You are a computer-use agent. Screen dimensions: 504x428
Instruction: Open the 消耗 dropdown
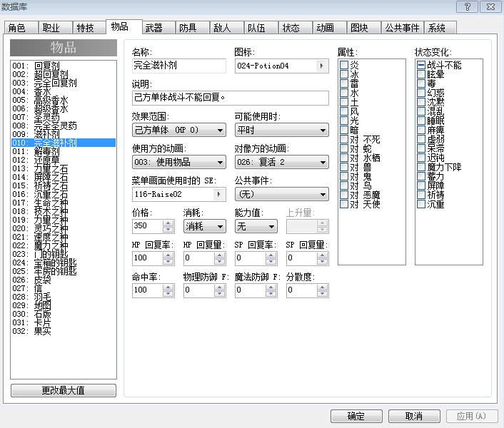point(205,226)
